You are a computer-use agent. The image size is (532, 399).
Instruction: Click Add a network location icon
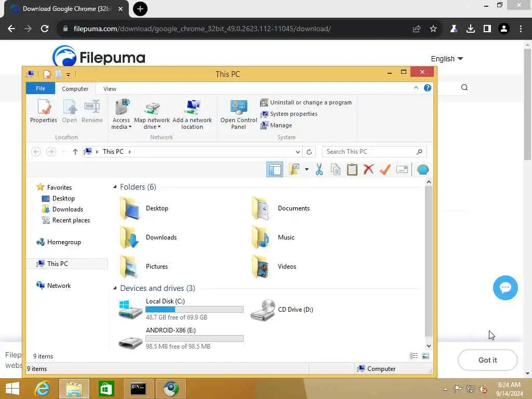192,114
